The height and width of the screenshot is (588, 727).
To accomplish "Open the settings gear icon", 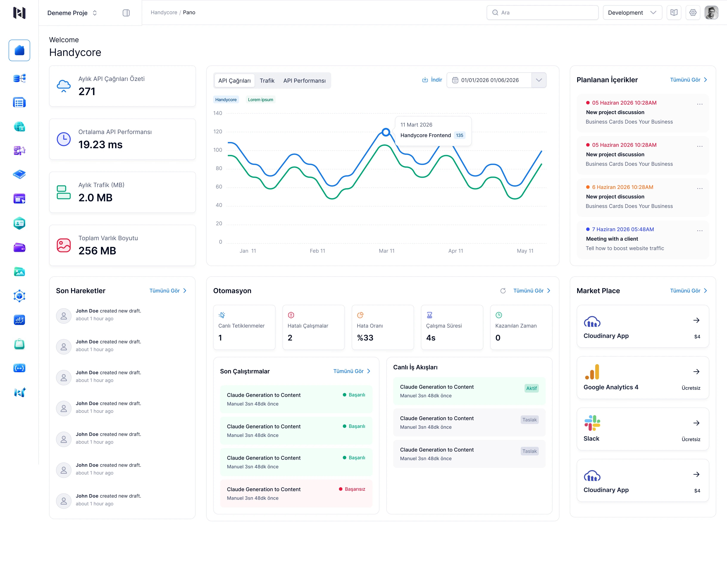I will coord(693,12).
